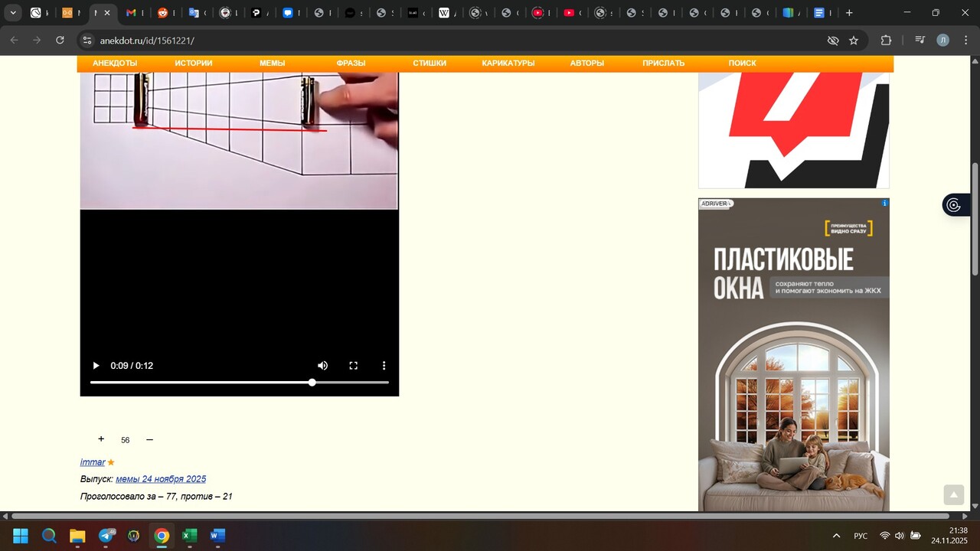Viewport: 980px width, 551px height.
Task: Enter video fullscreen mode
Action: click(x=354, y=366)
